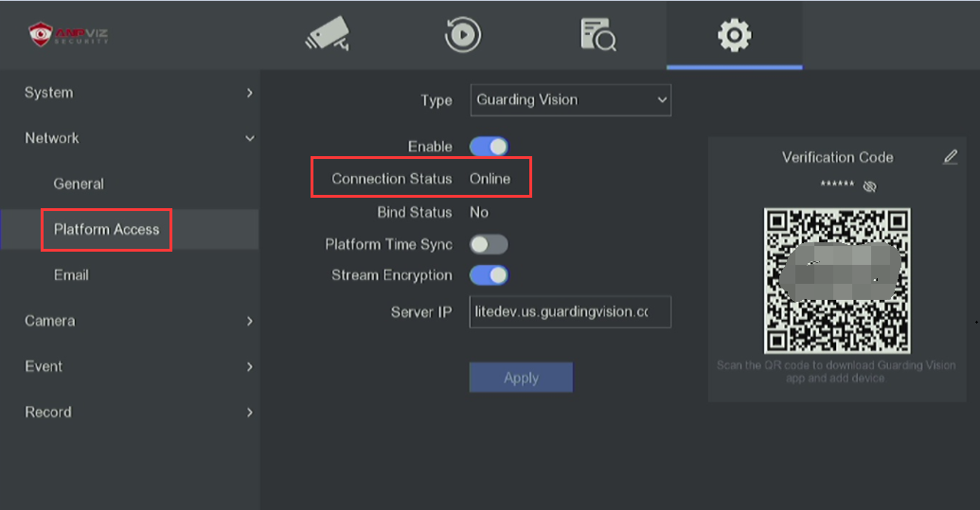Screen dimensions: 980x510
Task: Expand the Camera section chevron
Action: [x=249, y=321]
